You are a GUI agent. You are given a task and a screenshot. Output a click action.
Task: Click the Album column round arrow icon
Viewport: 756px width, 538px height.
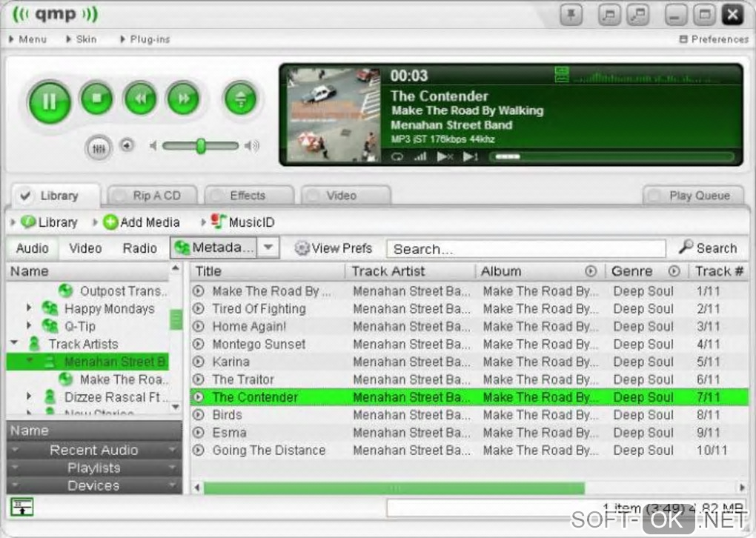point(591,271)
